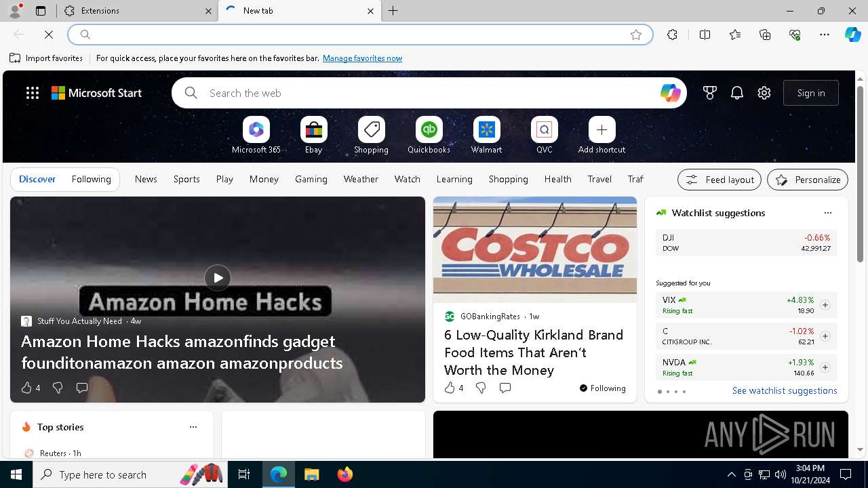Open Settings and more ellipsis menu

825,35
